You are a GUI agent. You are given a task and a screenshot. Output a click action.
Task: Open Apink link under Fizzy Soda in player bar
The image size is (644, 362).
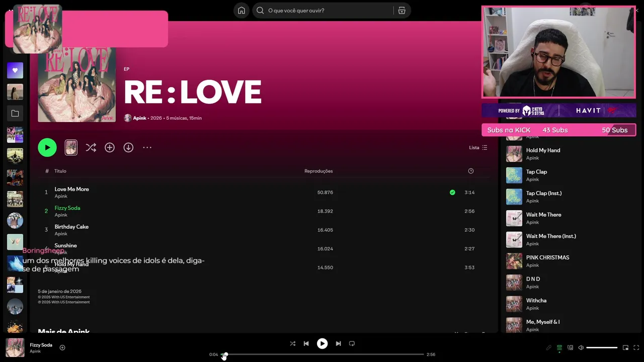pyautogui.click(x=35, y=351)
